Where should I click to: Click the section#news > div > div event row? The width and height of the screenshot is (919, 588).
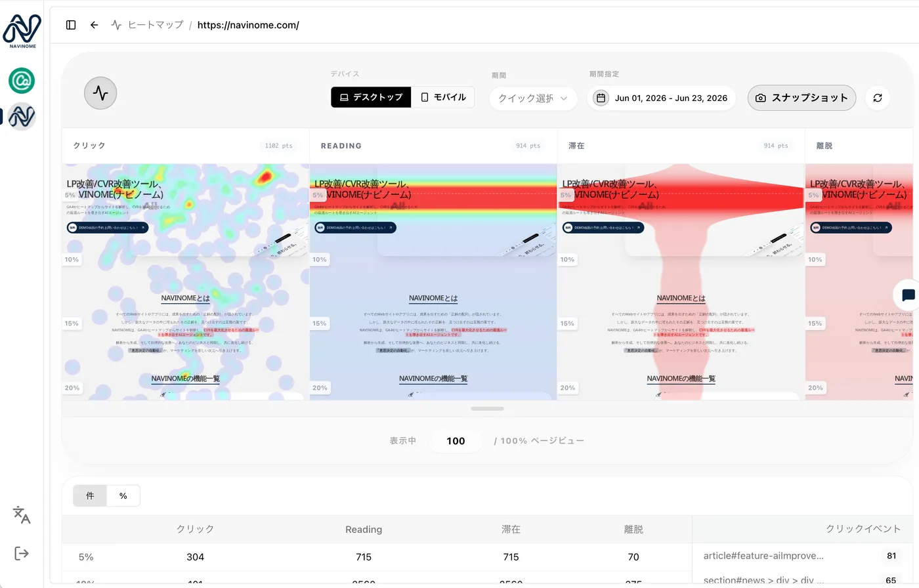pyautogui.click(x=802, y=580)
